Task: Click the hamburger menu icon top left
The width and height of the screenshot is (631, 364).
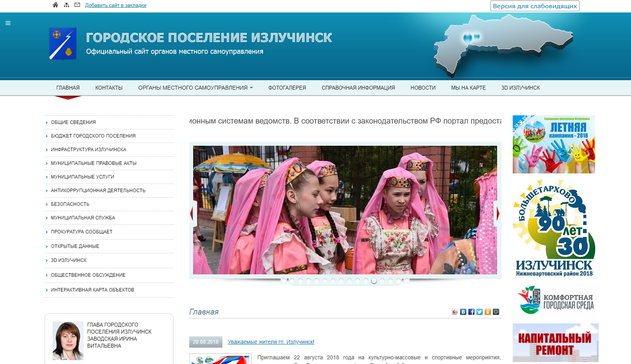Action: 8,23
